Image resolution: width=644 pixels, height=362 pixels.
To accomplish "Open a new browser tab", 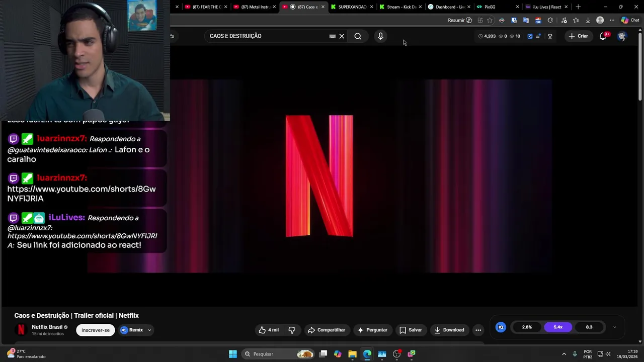I will (x=578, y=7).
